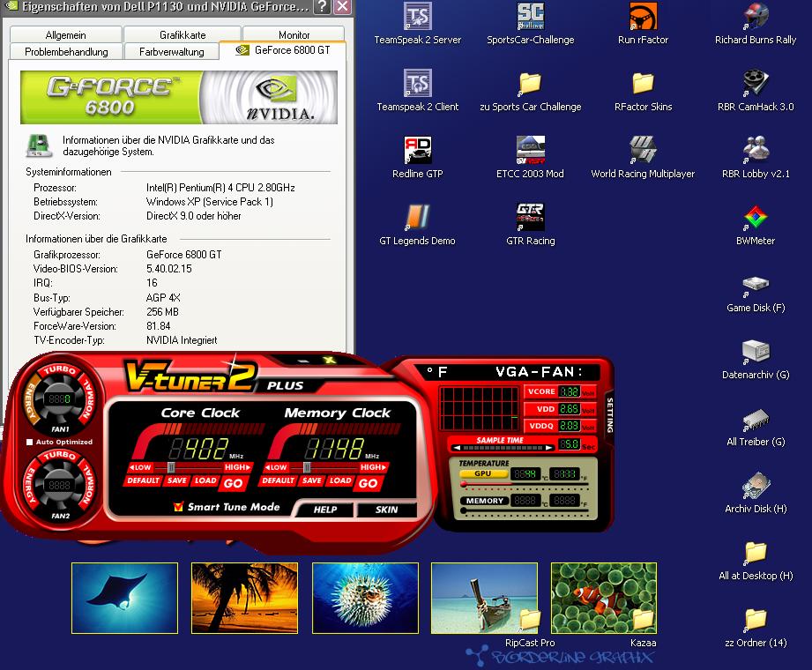Enable the Auto Optimized checkbox
812x670 pixels.
pyautogui.click(x=29, y=443)
